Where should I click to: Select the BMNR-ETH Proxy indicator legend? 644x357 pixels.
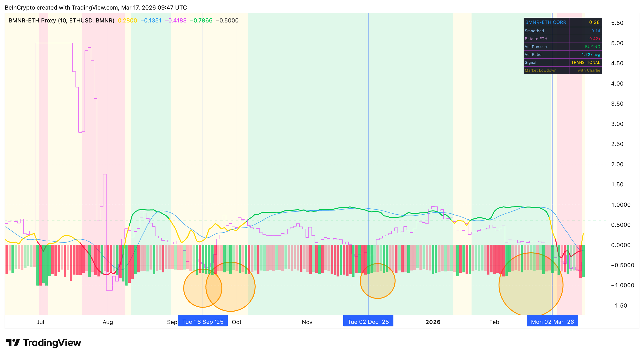coord(61,21)
